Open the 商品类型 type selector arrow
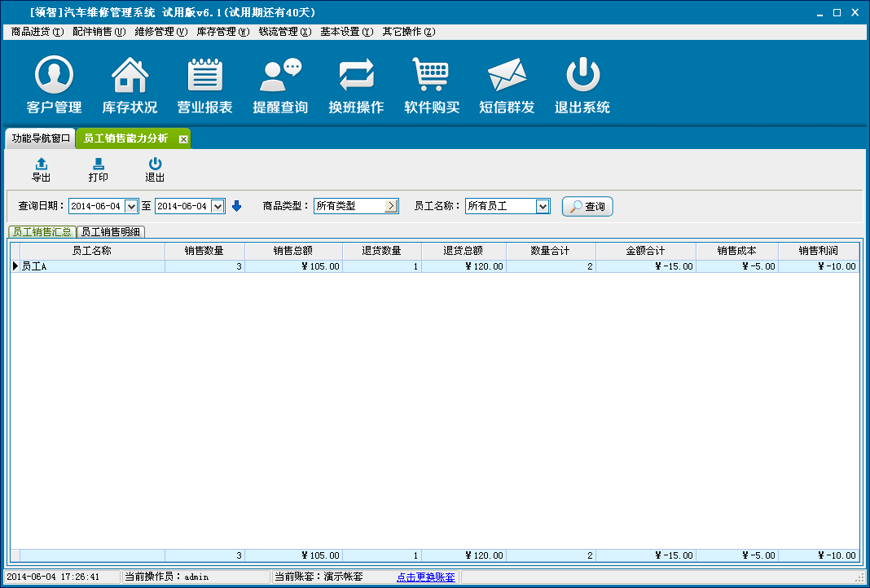The image size is (870, 588). (x=391, y=207)
